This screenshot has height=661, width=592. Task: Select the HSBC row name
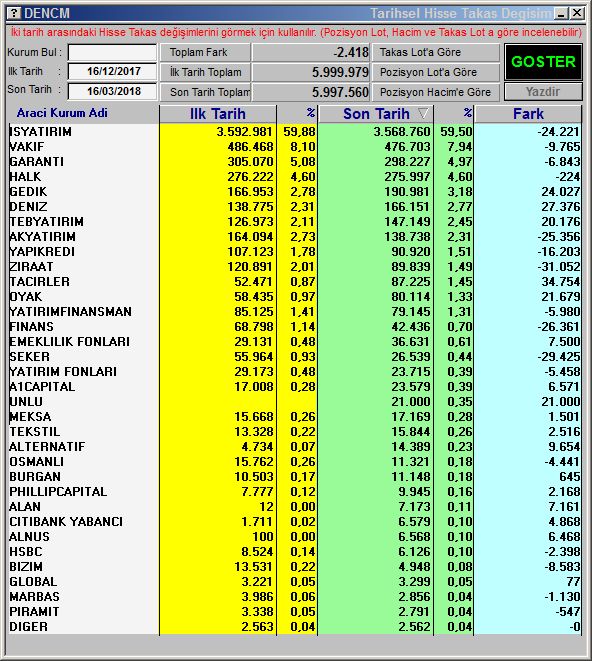[x=26, y=551]
